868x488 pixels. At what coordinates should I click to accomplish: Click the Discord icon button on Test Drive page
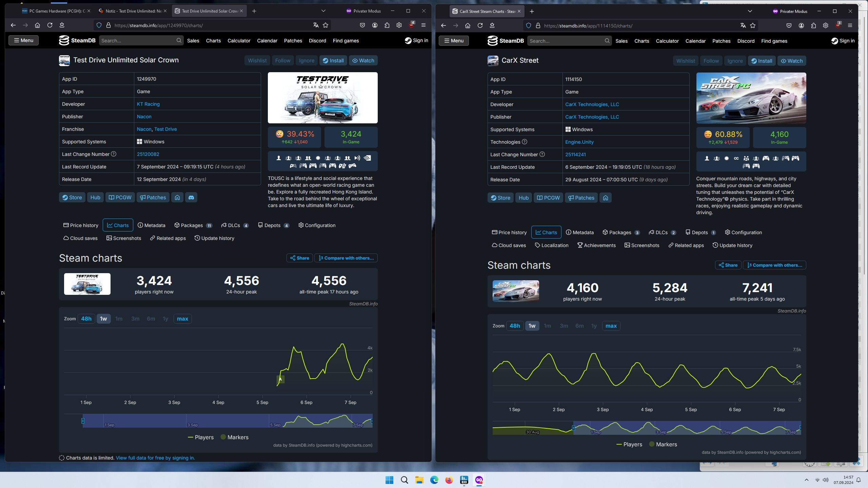[191, 198]
